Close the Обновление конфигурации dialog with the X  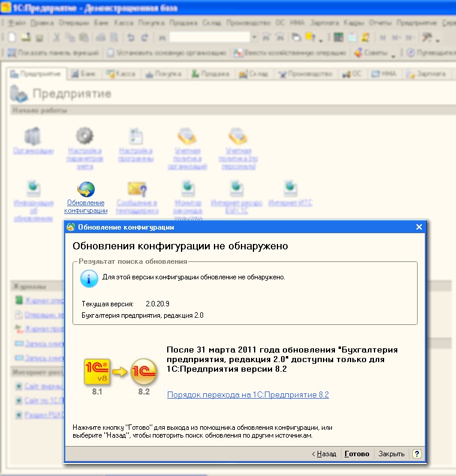[419, 227]
